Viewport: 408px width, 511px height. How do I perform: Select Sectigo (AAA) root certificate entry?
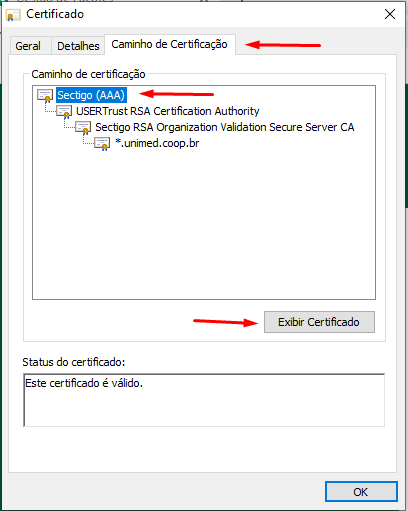(x=91, y=95)
